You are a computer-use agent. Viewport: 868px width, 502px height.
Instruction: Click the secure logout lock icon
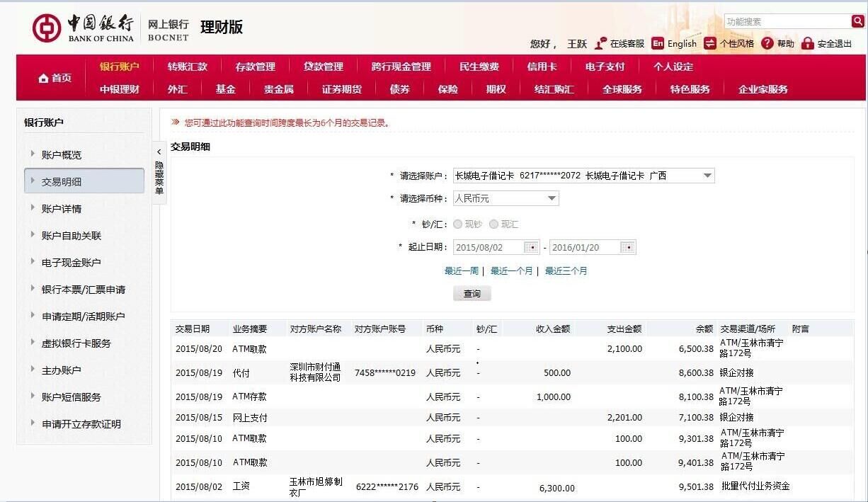(808, 43)
